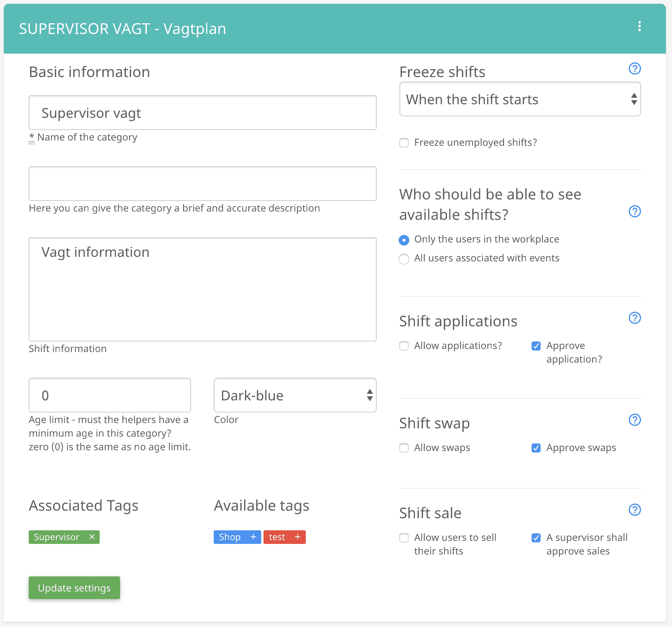Toggle Freeze unemployed shifts checkbox
The image size is (672, 627).
pyautogui.click(x=404, y=143)
